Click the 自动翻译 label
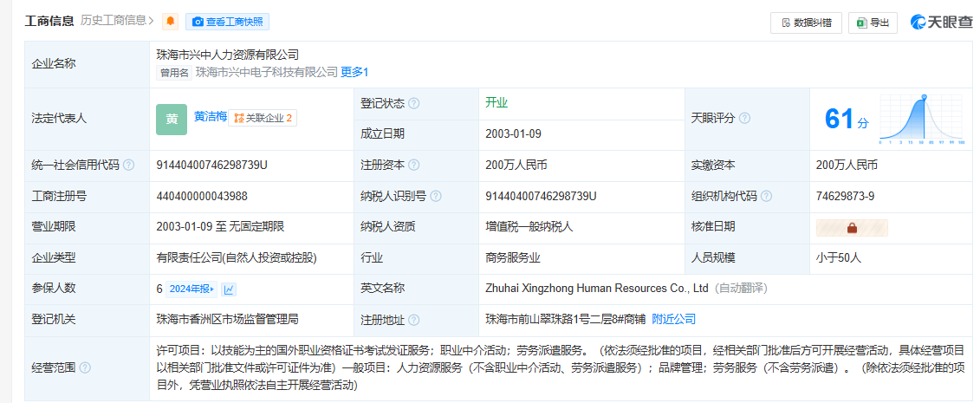 (x=741, y=289)
